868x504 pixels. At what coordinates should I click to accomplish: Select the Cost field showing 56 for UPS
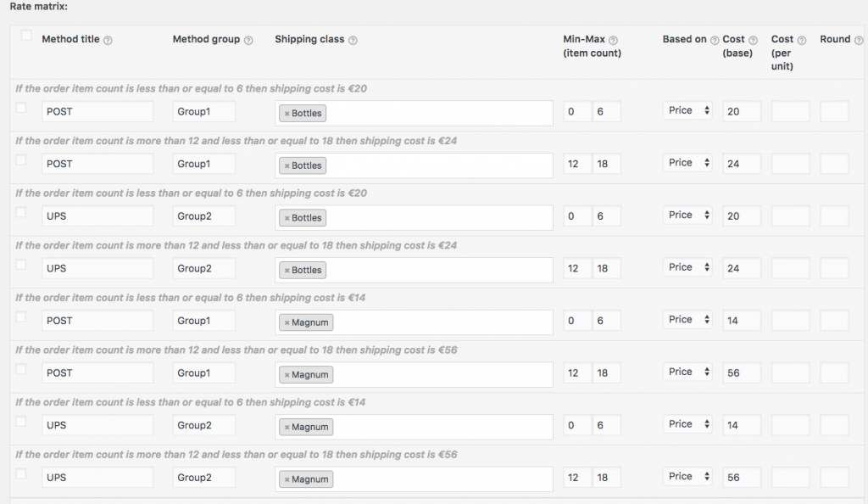tap(741, 476)
